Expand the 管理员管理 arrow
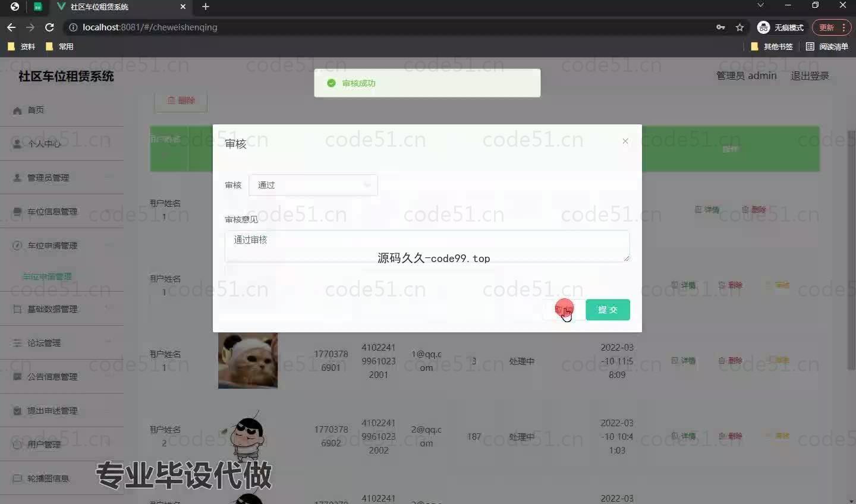 pyautogui.click(x=109, y=177)
